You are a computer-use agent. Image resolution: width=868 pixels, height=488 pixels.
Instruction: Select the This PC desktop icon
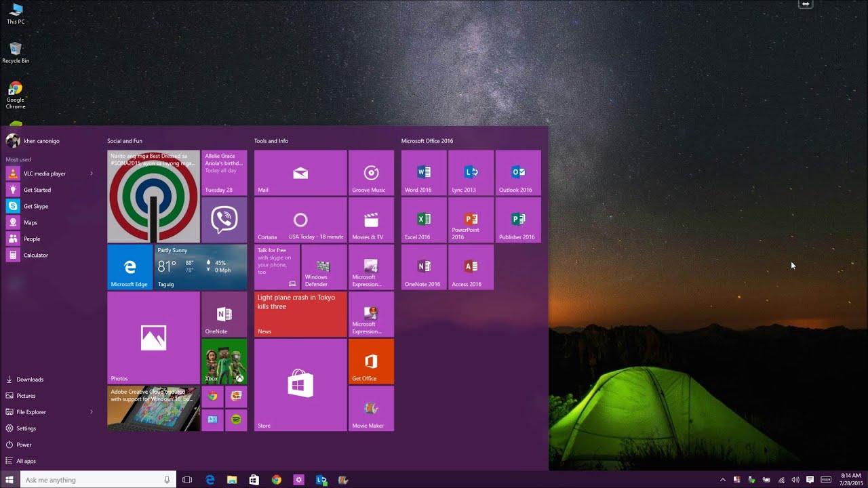16,14
